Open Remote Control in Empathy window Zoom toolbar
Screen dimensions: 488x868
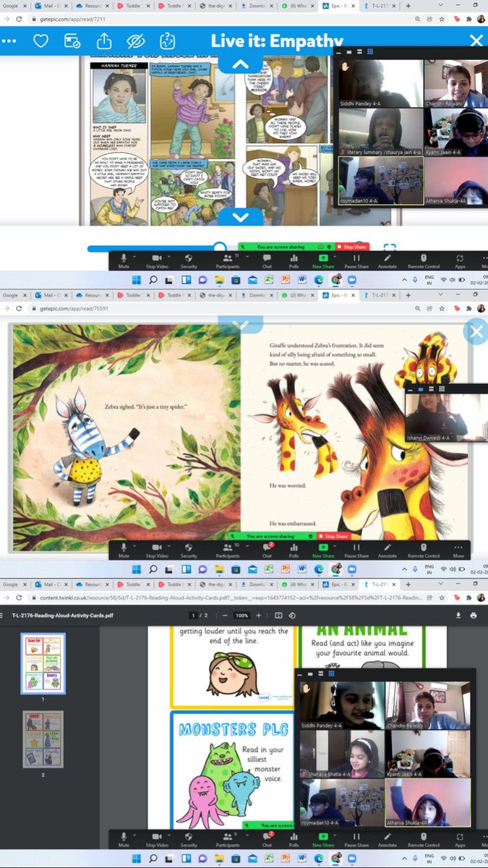[424, 261]
